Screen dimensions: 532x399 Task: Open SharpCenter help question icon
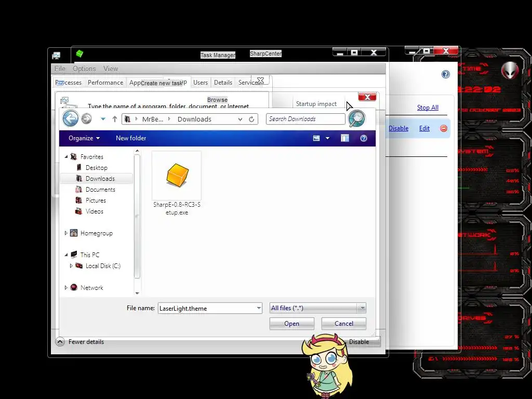coord(445,74)
